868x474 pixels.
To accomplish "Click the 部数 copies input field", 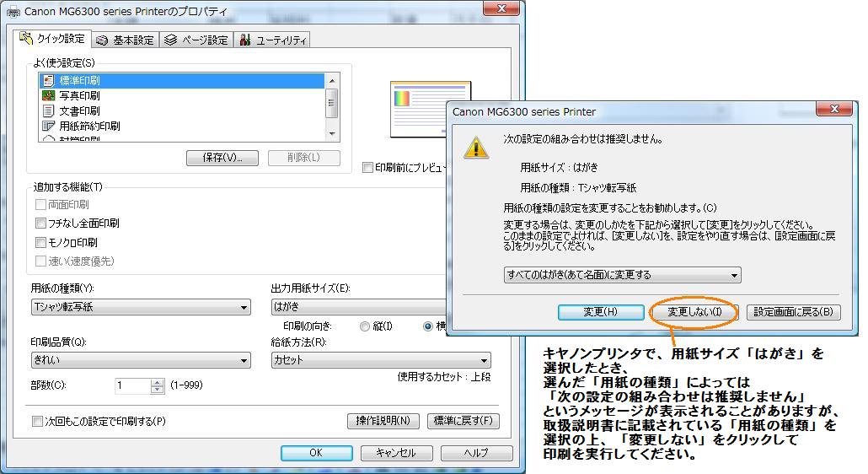I will tap(133, 385).
